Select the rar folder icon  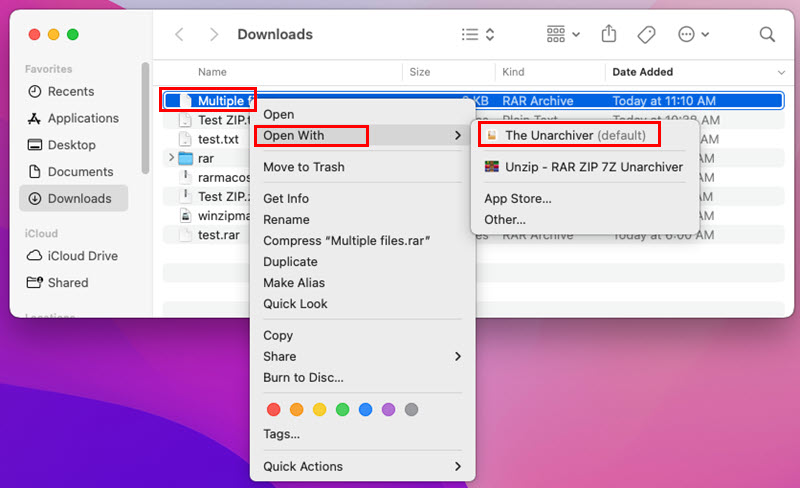(x=185, y=158)
